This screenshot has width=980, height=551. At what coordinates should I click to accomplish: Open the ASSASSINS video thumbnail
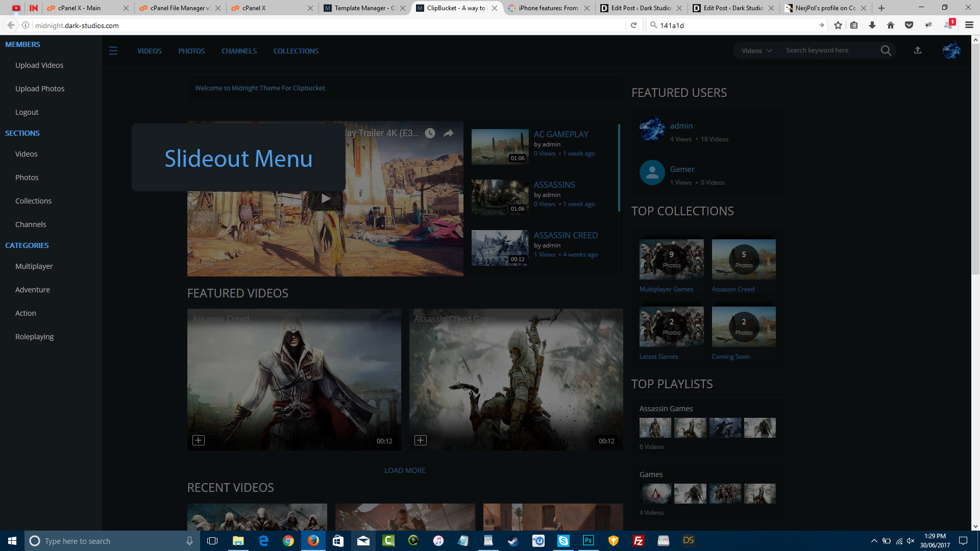500,197
